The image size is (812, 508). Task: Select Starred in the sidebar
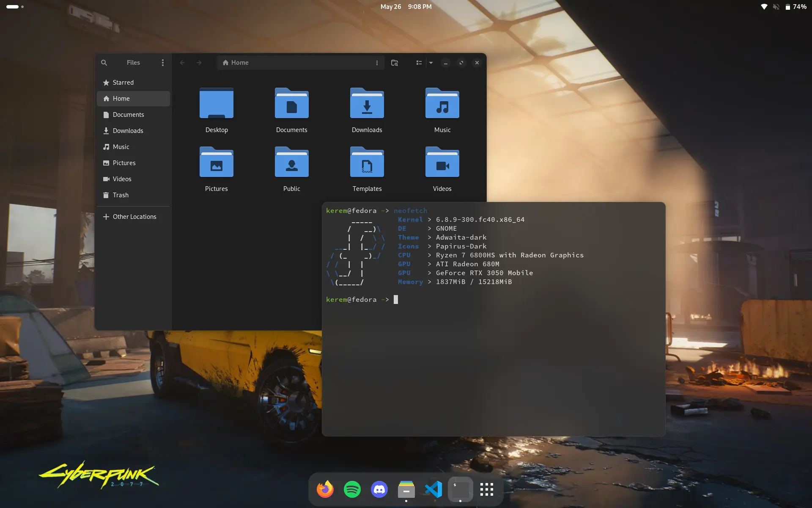point(133,83)
